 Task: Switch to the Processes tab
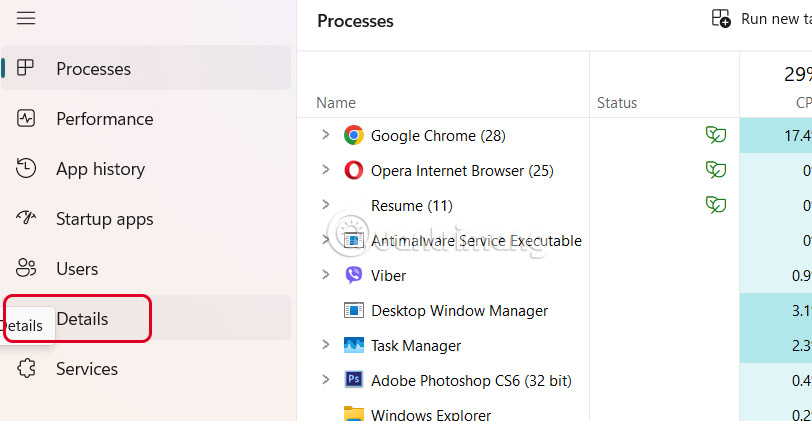click(93, 69)
